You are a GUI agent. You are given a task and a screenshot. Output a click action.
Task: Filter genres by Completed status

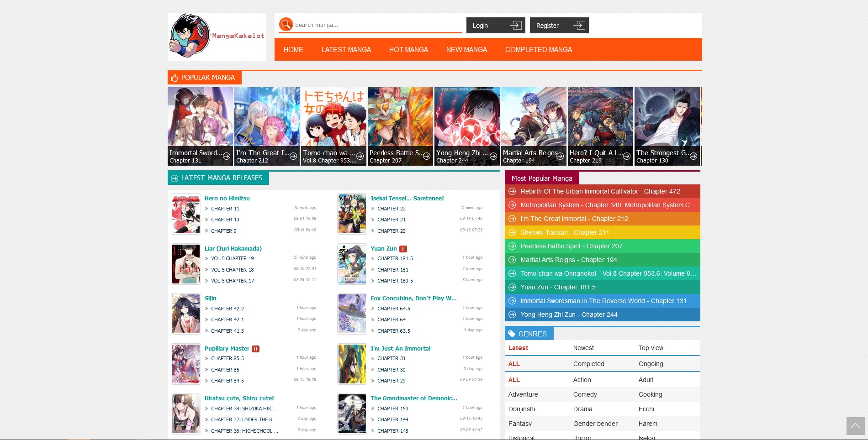coord(589,364)
